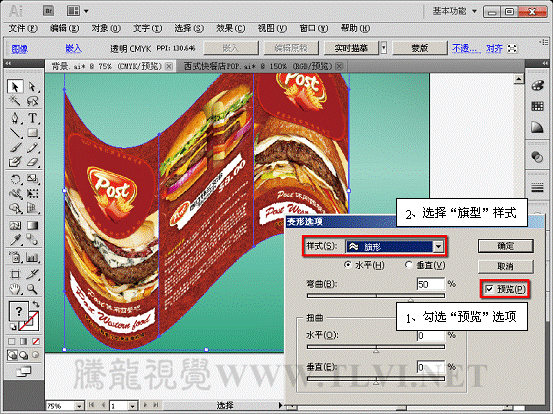
Task: Open the artboard number dropdown
Action: (x=132, y=406)
